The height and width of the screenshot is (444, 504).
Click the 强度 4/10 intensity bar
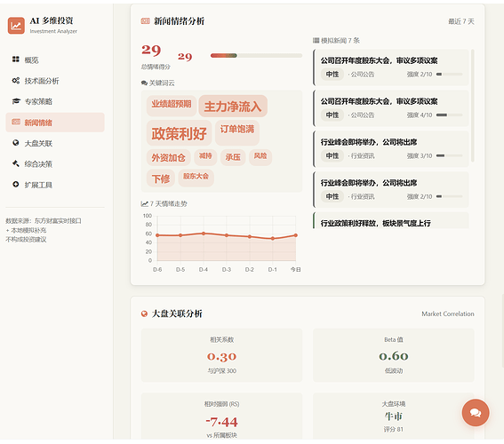click(x=450, y=115)
